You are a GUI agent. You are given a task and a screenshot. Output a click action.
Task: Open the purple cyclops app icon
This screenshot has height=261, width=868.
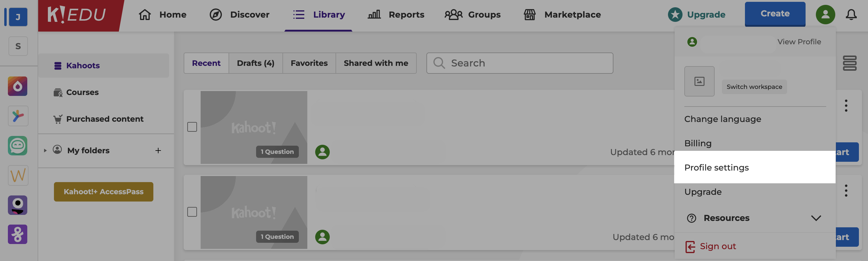tap(18, 205)
